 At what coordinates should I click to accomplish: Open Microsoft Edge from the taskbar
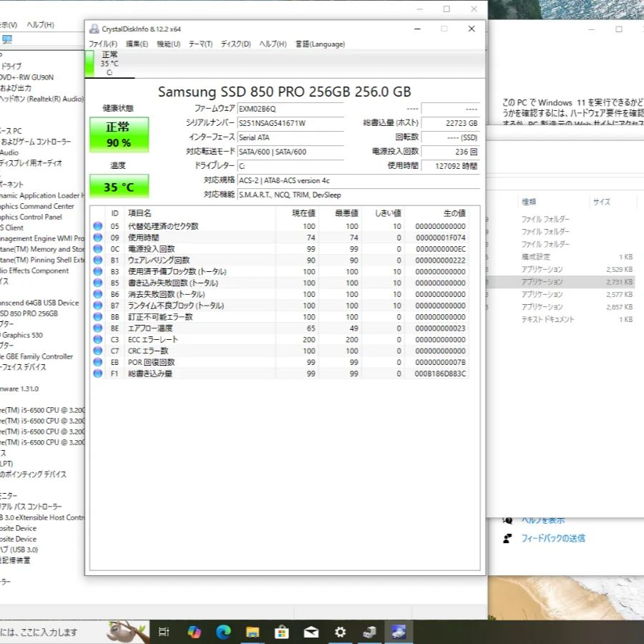pos(222,632)
